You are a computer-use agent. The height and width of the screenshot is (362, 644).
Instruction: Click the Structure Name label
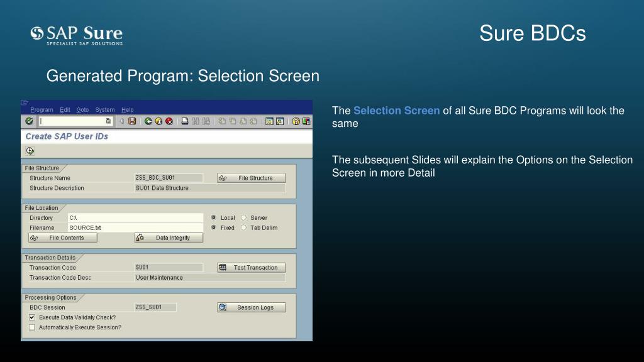(x=50, y=178)
